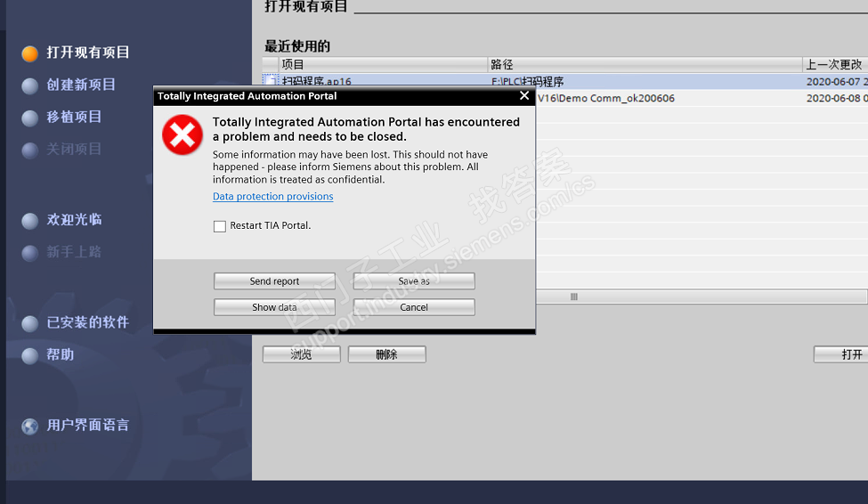Image resolution: width=868 pixels, height=504 pixels.
Task: Click the 删除 delete button
Action: tap(387, 354)
